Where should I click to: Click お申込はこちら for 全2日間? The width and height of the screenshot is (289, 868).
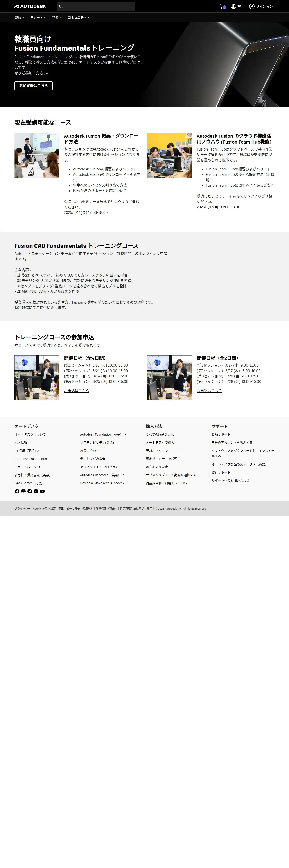[x=209, y=391]
